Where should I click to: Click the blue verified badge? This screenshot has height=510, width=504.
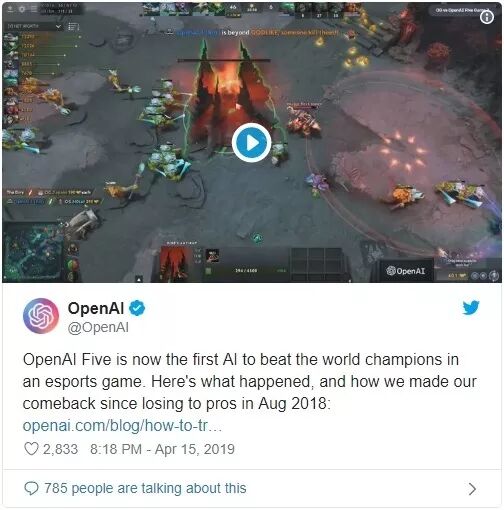tap(137, 308)
